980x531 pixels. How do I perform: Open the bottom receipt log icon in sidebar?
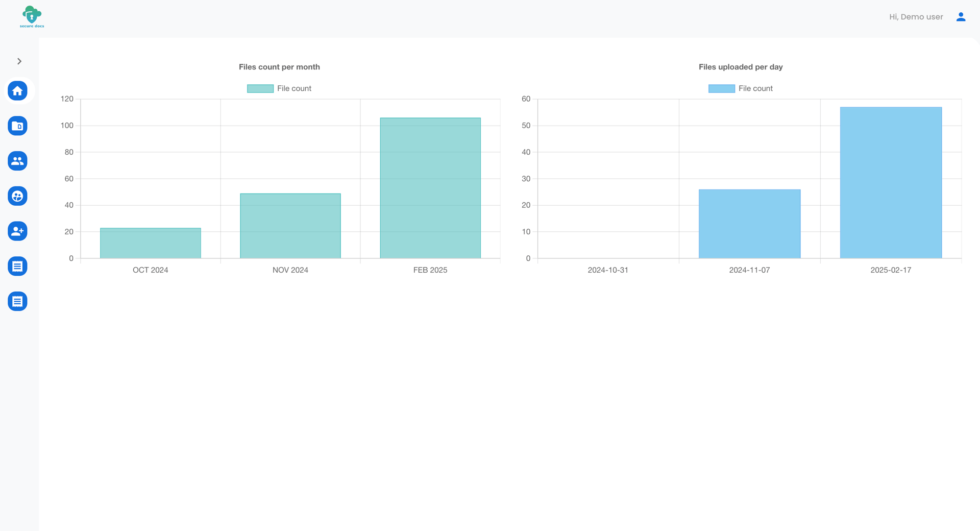(x=17, y=302)
